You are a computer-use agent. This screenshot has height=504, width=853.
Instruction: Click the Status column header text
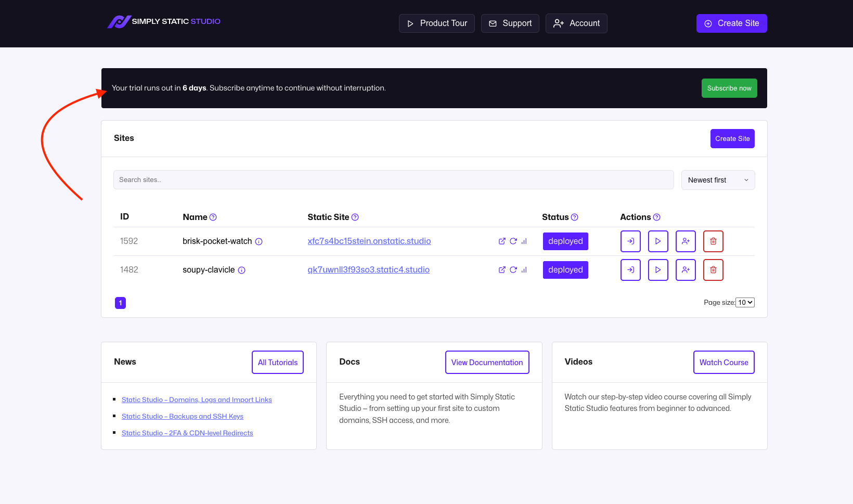[x=555, y=217]
